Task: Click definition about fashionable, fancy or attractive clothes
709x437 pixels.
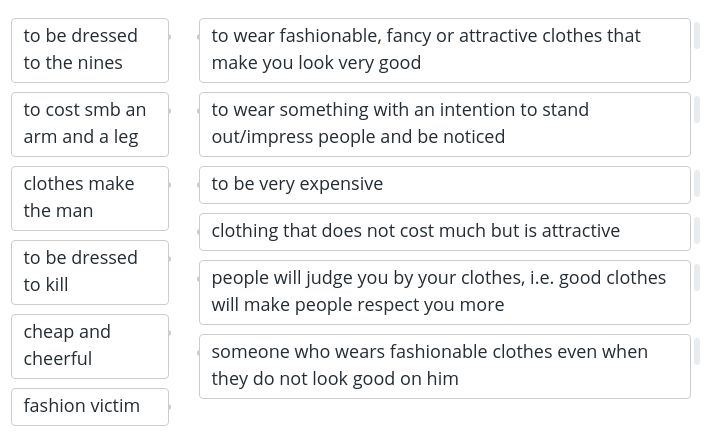Action: pos(445,50)
